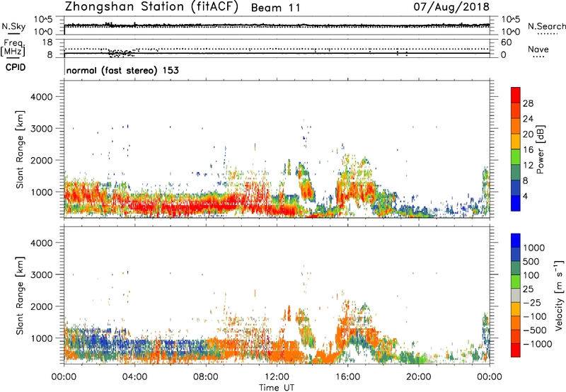Click the power panel 'Slant Range [km]' label
566x392 pixels.
20,149
